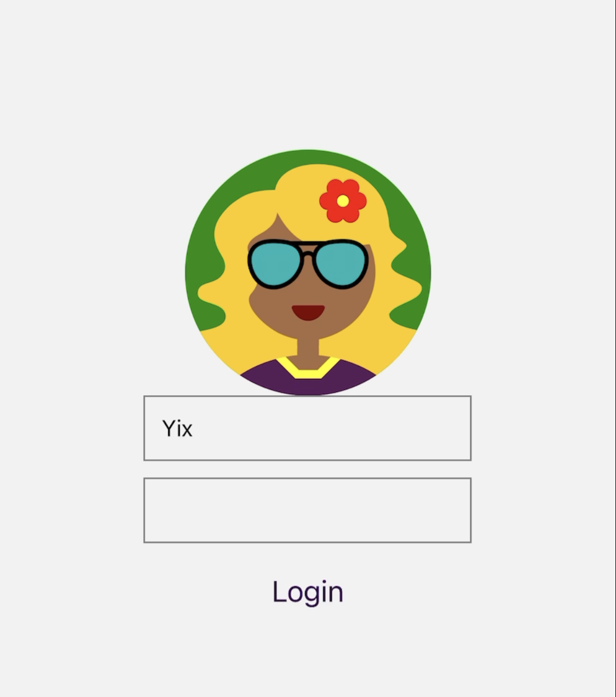
Task: Select the empty password field
Action: pos(307,510)
